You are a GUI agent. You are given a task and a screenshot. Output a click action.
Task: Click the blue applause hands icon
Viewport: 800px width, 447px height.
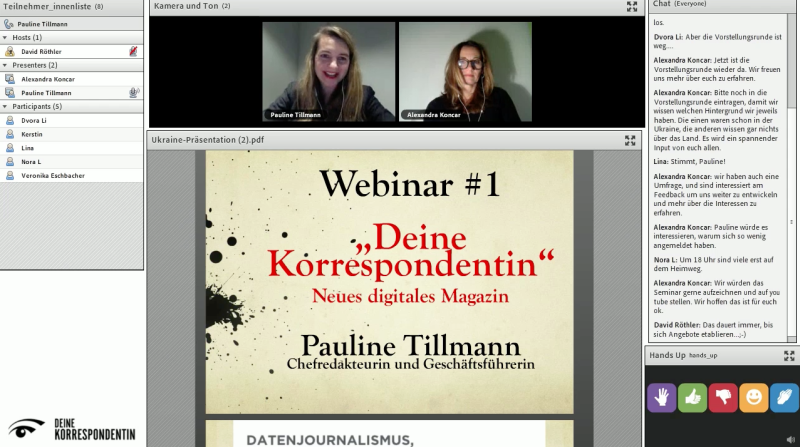point(784,398)
